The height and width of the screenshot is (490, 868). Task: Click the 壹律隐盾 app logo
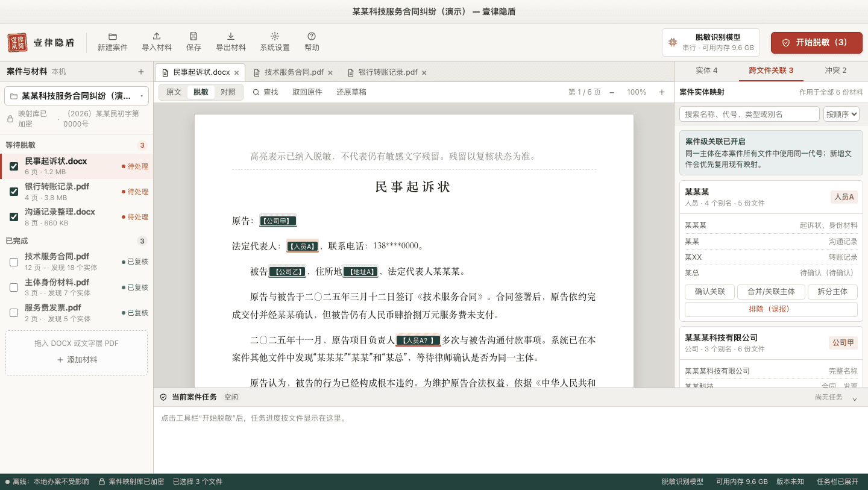pos(17,43)
